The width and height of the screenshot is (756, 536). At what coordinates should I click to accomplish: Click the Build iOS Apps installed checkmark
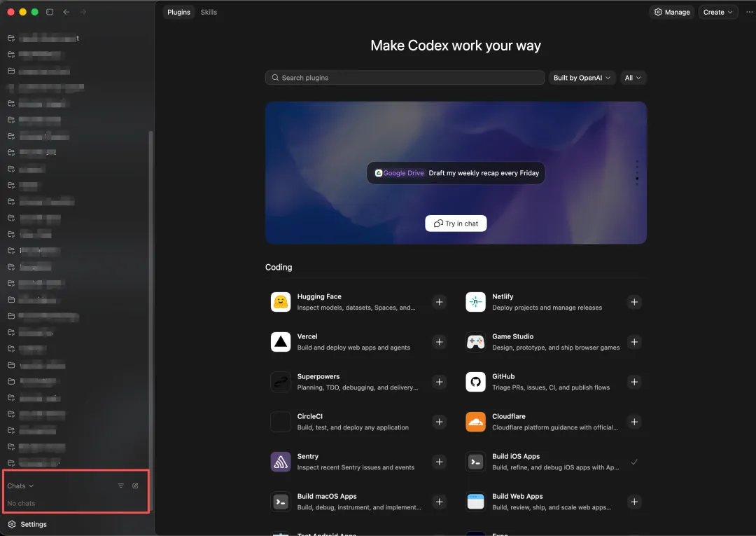point(634,462)
